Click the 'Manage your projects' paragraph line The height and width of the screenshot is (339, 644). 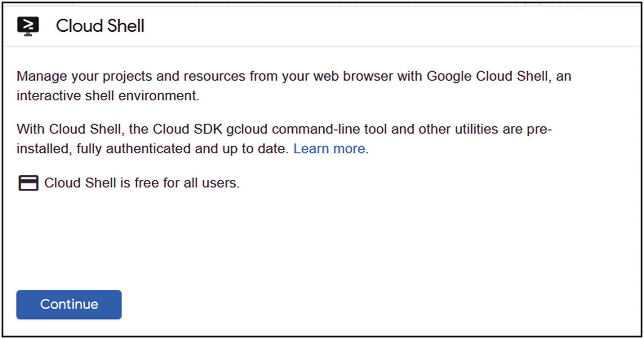294,76
